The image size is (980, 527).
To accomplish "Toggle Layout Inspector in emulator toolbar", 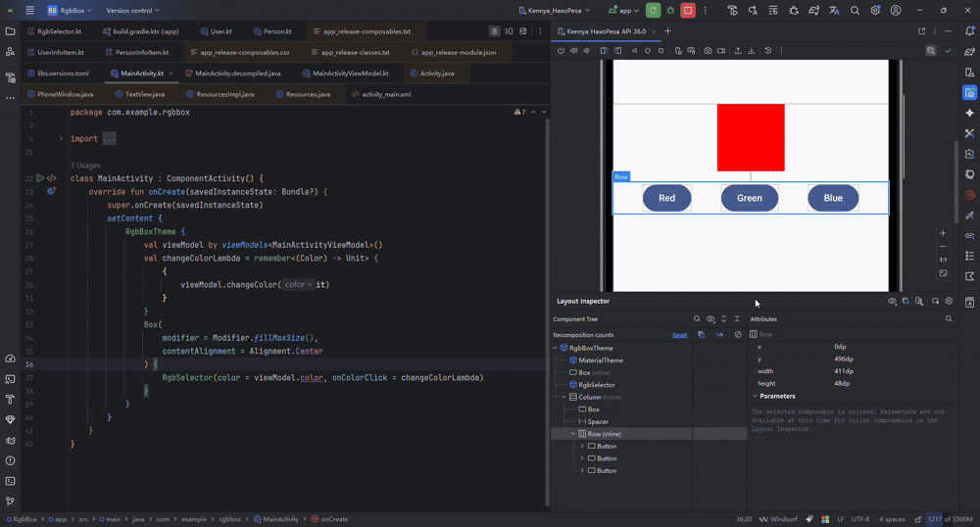I will pos(931,51).
